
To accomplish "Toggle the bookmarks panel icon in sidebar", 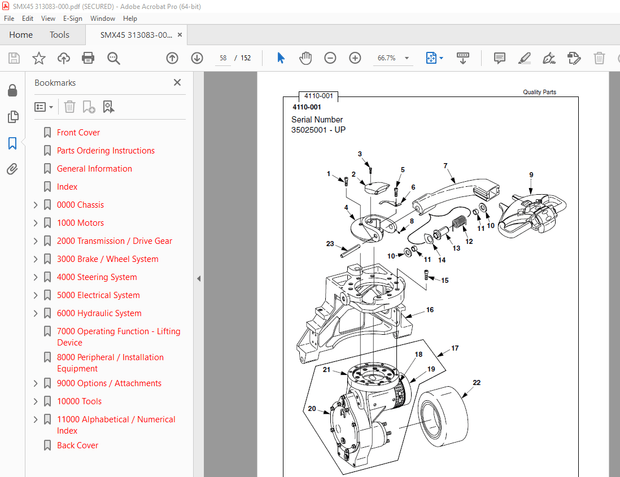I will pyautogui.click(x=12, y=143).
